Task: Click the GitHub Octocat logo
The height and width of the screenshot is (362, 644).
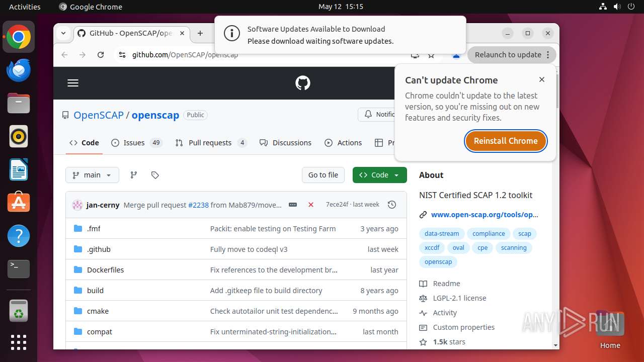Action: (303, 83)
